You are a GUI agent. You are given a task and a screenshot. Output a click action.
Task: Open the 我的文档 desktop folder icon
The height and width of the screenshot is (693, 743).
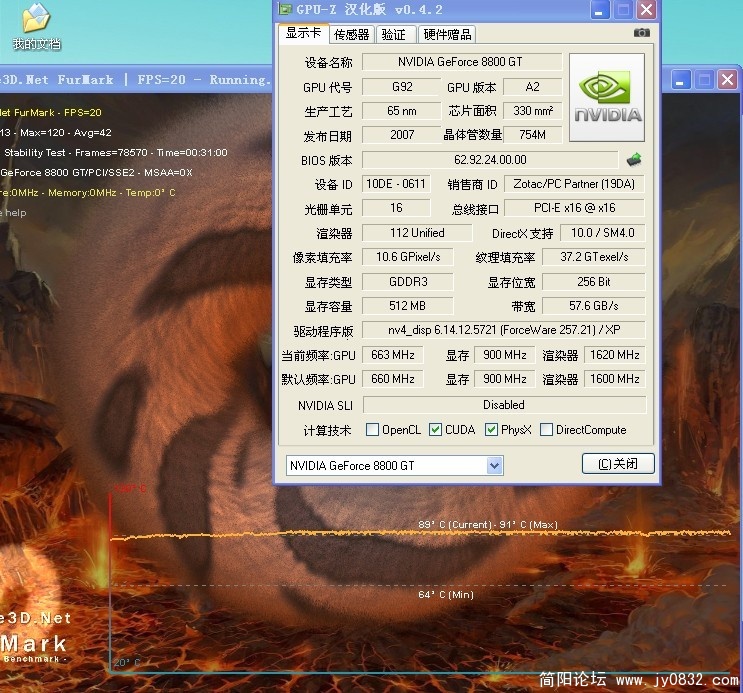pyautogui.click(x=36, y=27)
